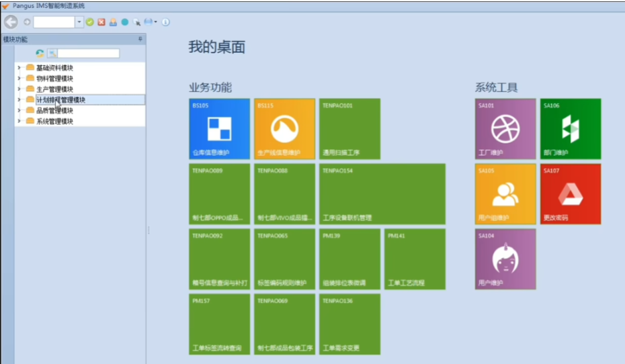Open the TENPAO154 工序设备联机管理 tile
Screen dimensions: 625x364
click(x=382, y=194)
